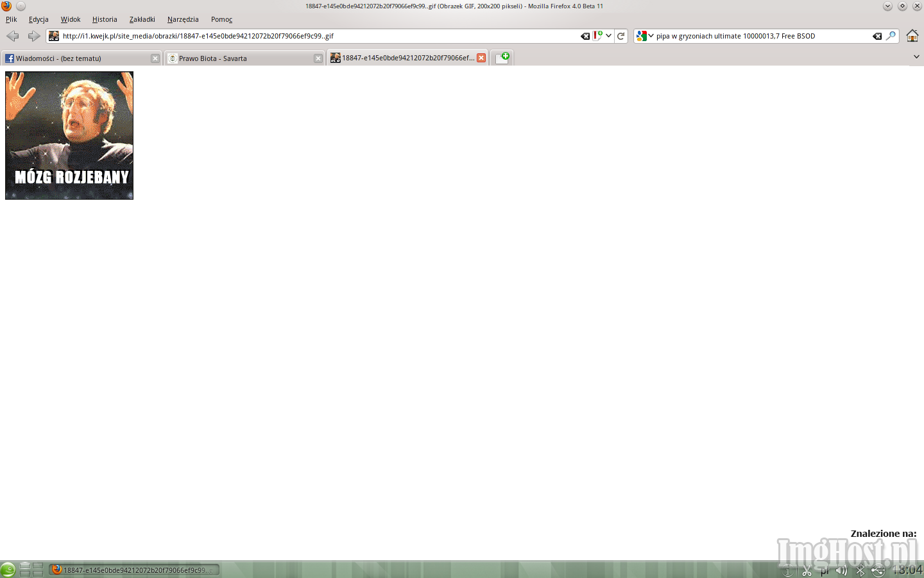Open the Zakładki menu
The width and height of the screenshot is (924, 578).
(142, 19)
